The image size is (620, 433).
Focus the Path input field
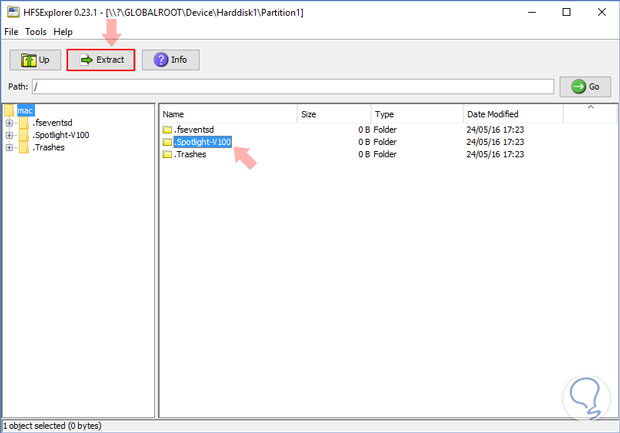293,87
